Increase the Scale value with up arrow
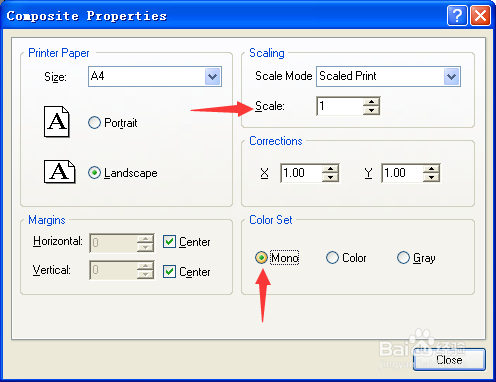This screenshot has height=382, width=496. click(371, 102)
